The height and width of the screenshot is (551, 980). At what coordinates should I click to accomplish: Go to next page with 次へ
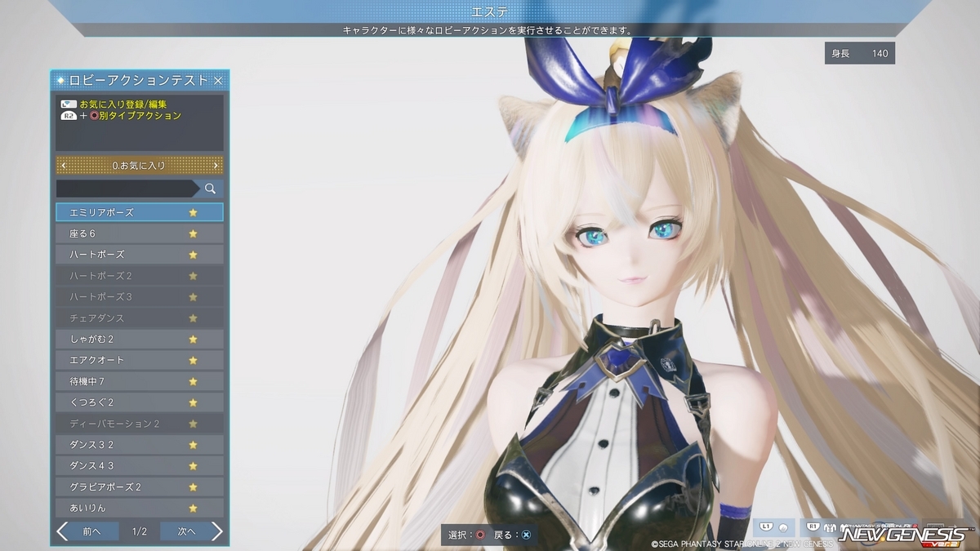[x=192, y=531]
